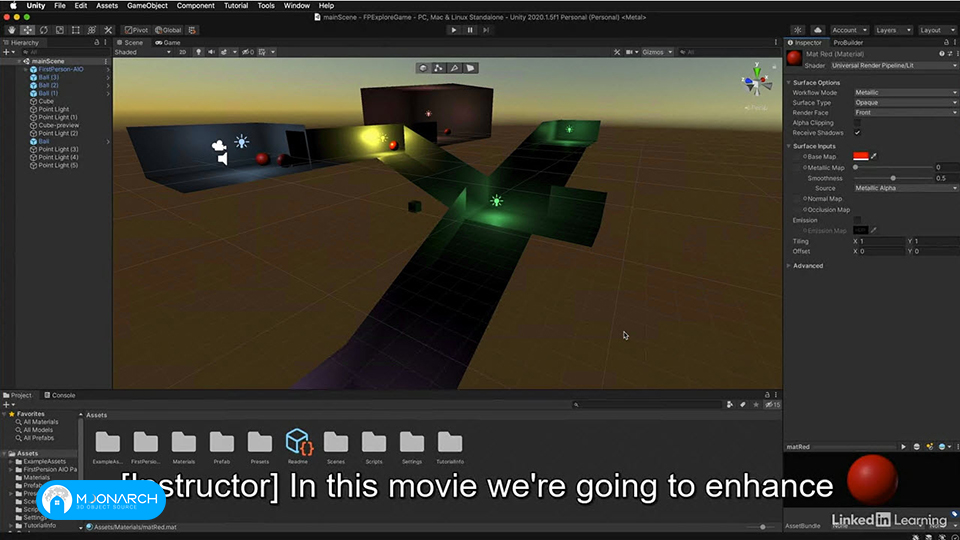Open Render Face Front dropdown

tap(906, 113)
